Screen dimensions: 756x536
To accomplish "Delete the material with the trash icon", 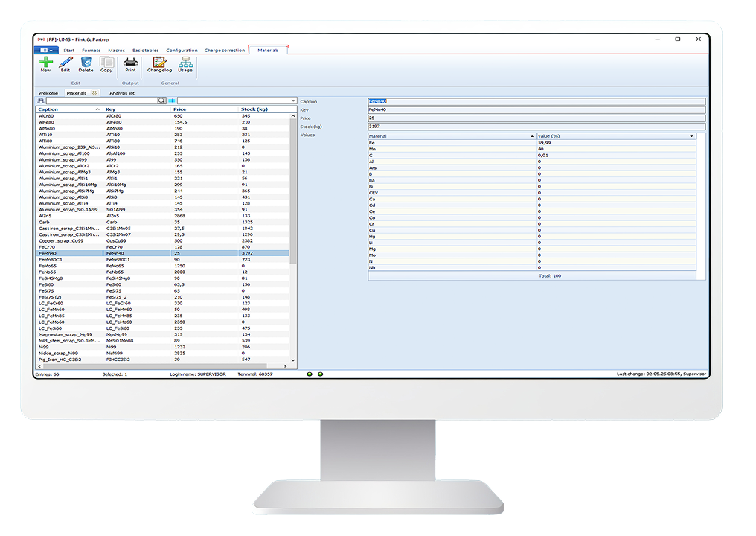I will [86, 63].
